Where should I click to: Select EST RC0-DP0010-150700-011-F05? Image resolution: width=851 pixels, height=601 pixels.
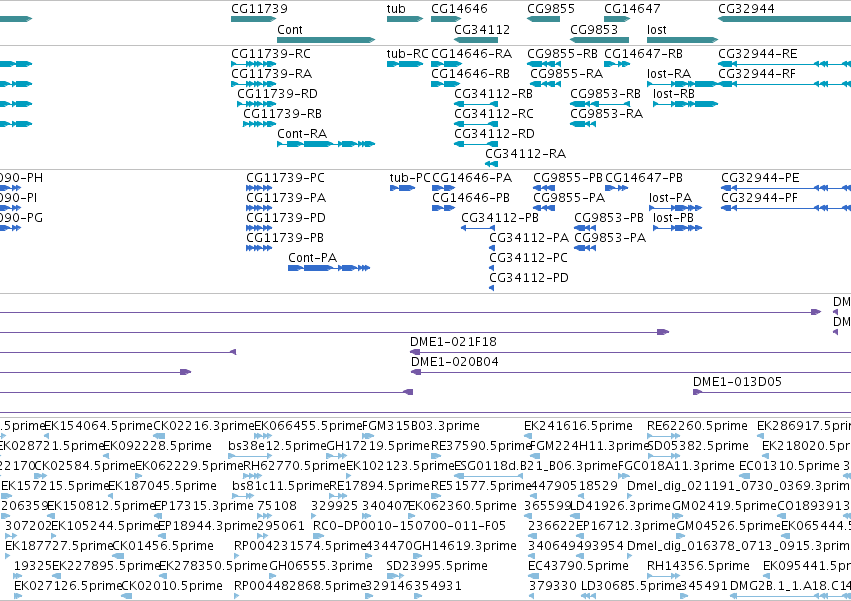(x=409, y=526)
